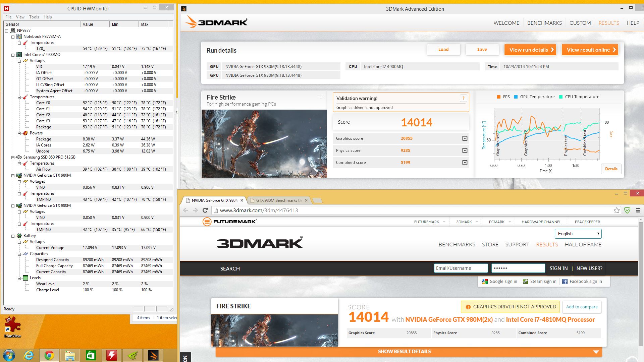644x362 pixels.
Task: Click the Email/Username field
Action: pos(461,268)
